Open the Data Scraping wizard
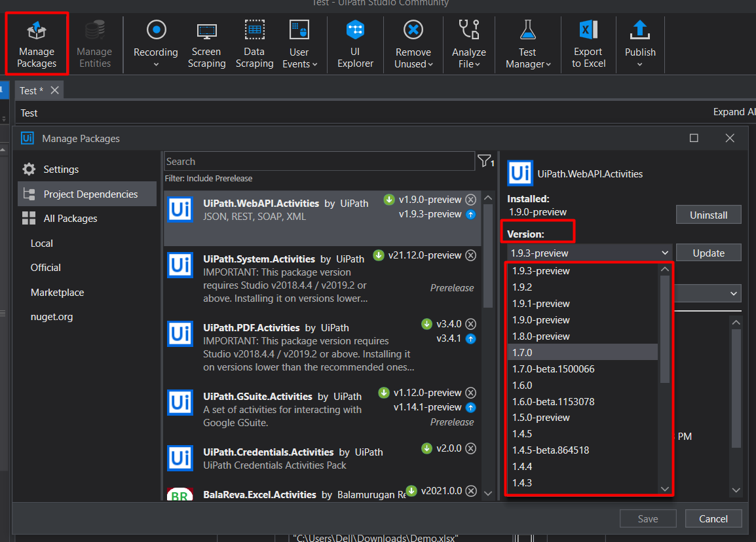Screen dimensions: 756x542 254,44
